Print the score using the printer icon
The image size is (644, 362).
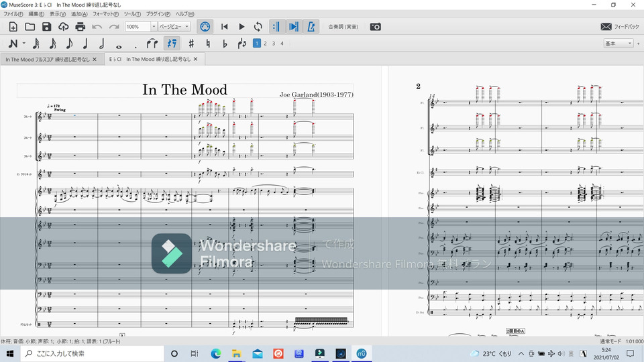pos(80,27)
